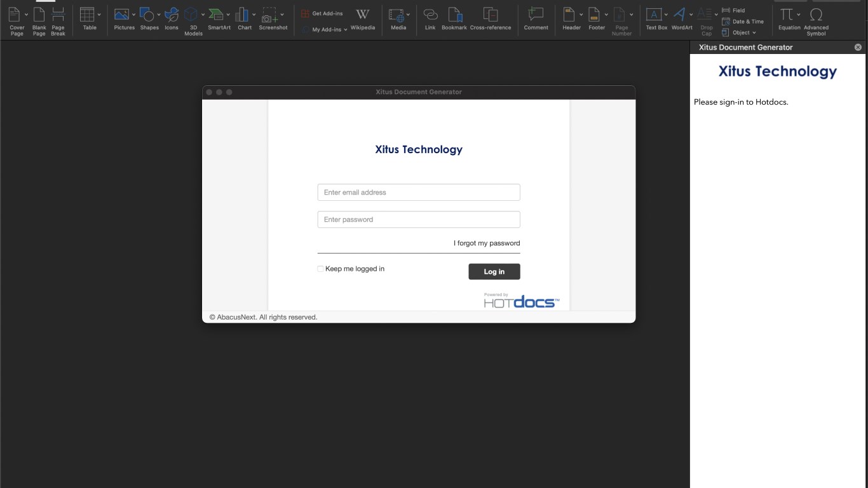This screenshot has height=488, width=868.
Task: Click the password input field
Action: pyautogui.click(x=419, y=219)
